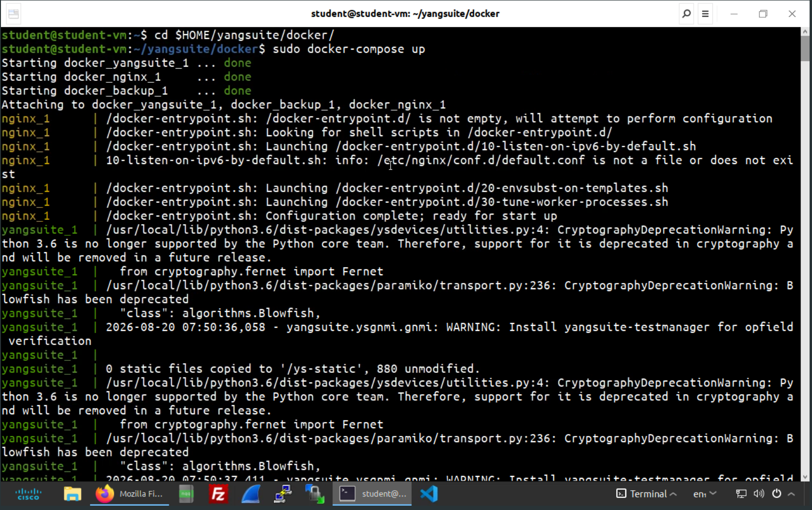Minimize the terminal window
812x510 pixels.
tap(734, 14)
